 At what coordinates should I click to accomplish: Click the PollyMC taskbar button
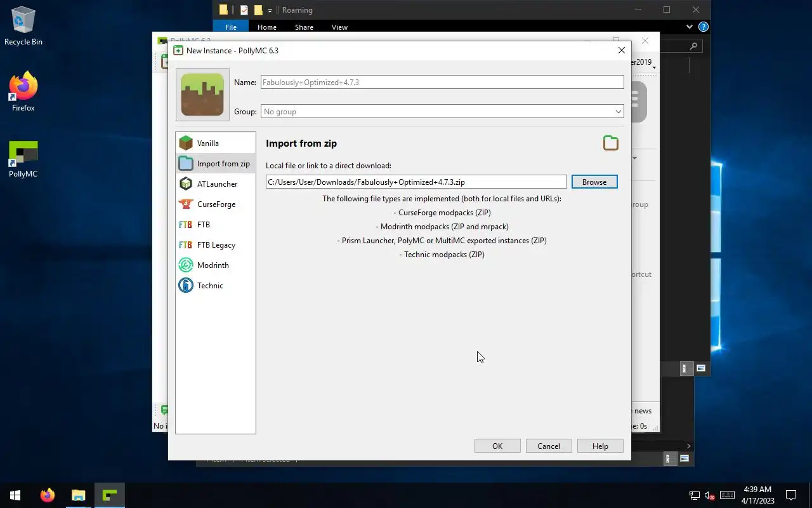pyautogui.click(x=110, y=495)
